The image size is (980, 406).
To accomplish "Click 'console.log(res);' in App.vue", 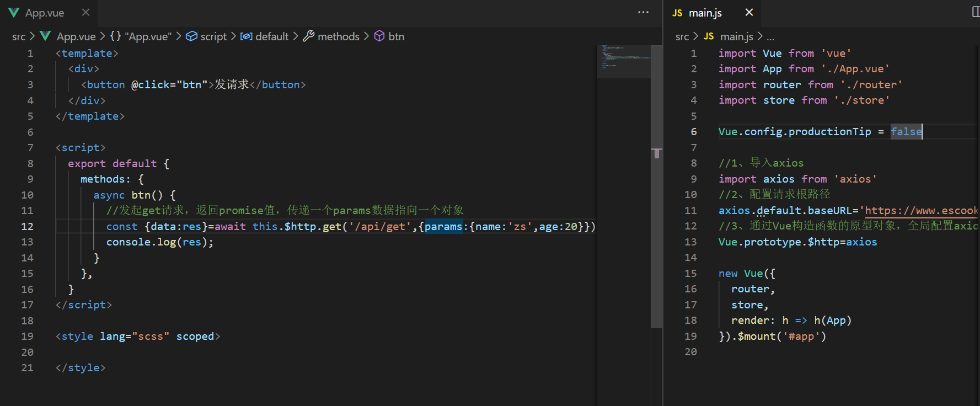I will point(160,242).
